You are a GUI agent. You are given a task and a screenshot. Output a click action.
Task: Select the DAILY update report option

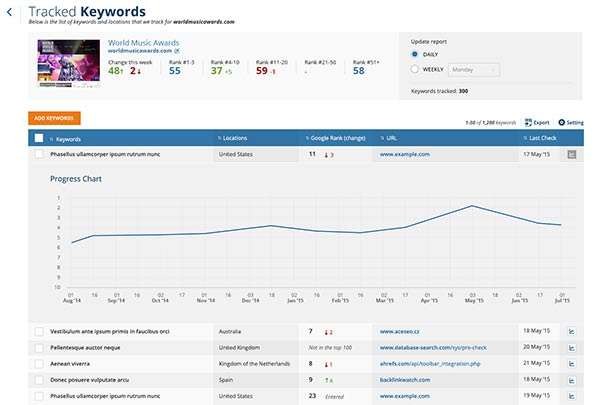click(x=416, y=54)
